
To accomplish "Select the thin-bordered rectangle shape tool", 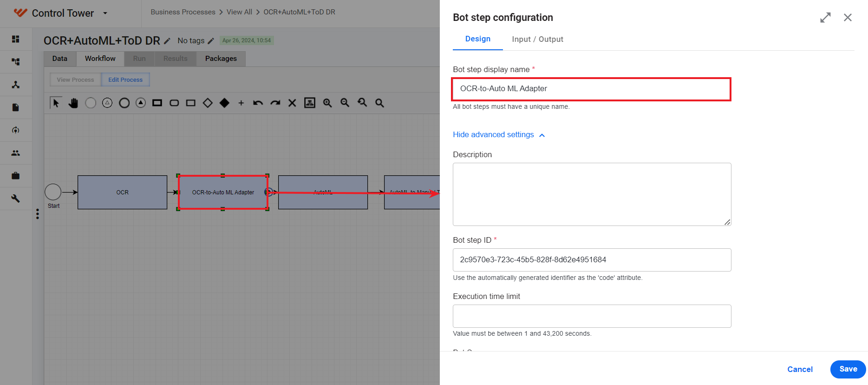I will (191, 103).
